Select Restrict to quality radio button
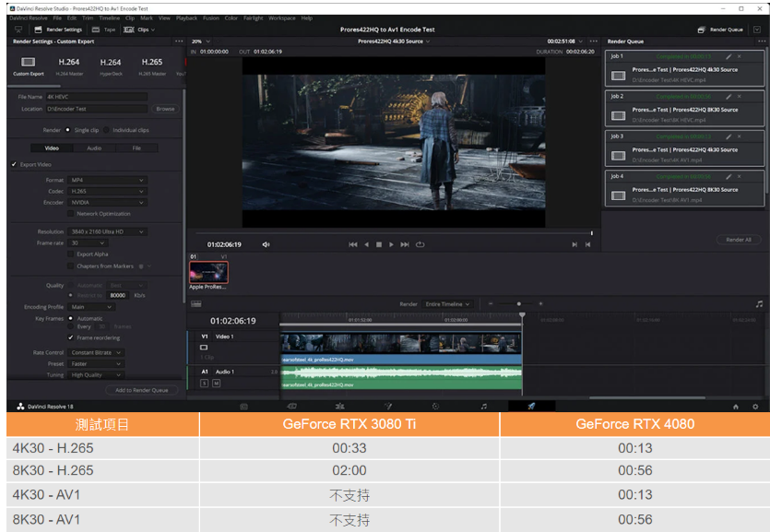Image resolution: width=770 pixels, height=532 pixels. [71, 295]
